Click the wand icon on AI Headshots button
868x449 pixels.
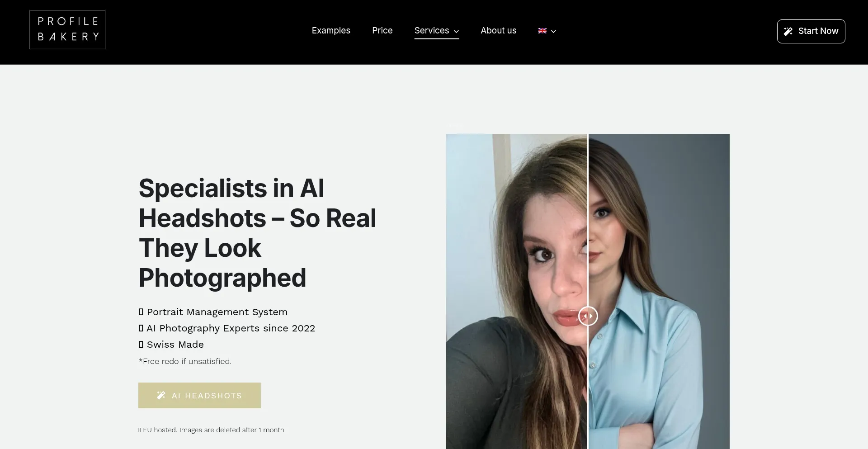[x=161, y=395]
